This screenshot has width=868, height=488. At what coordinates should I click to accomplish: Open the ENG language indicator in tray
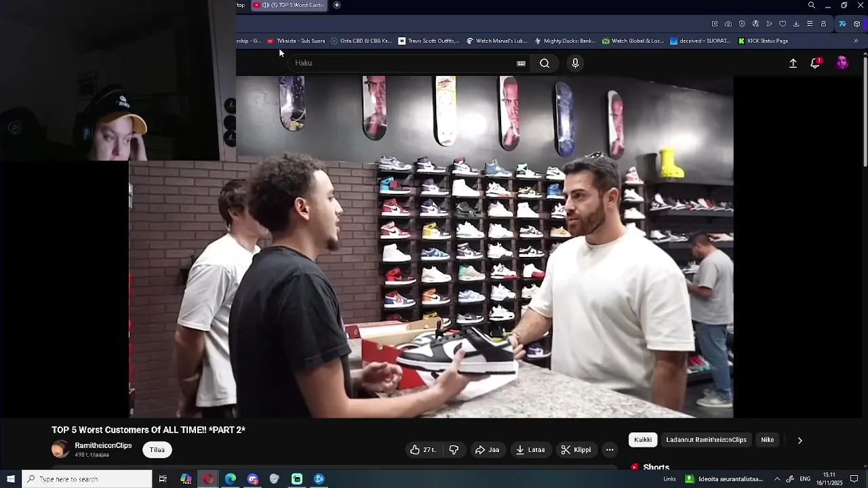[x=805, y=479]
